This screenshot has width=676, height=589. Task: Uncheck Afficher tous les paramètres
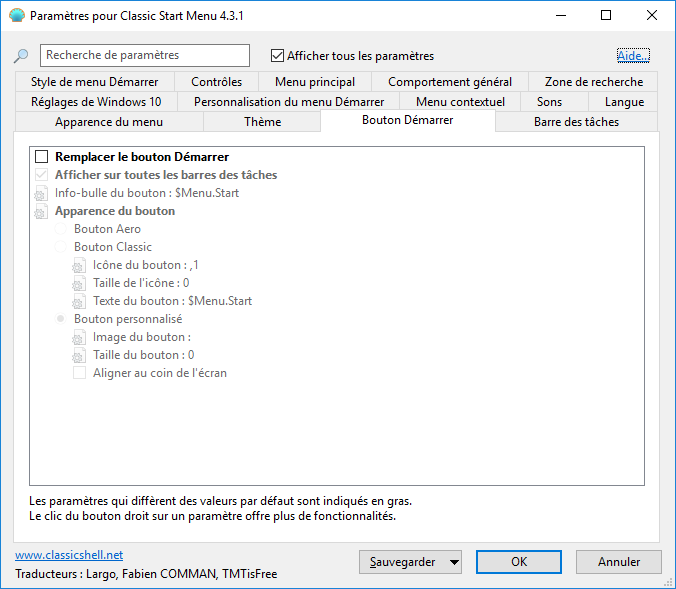point(278,56)
